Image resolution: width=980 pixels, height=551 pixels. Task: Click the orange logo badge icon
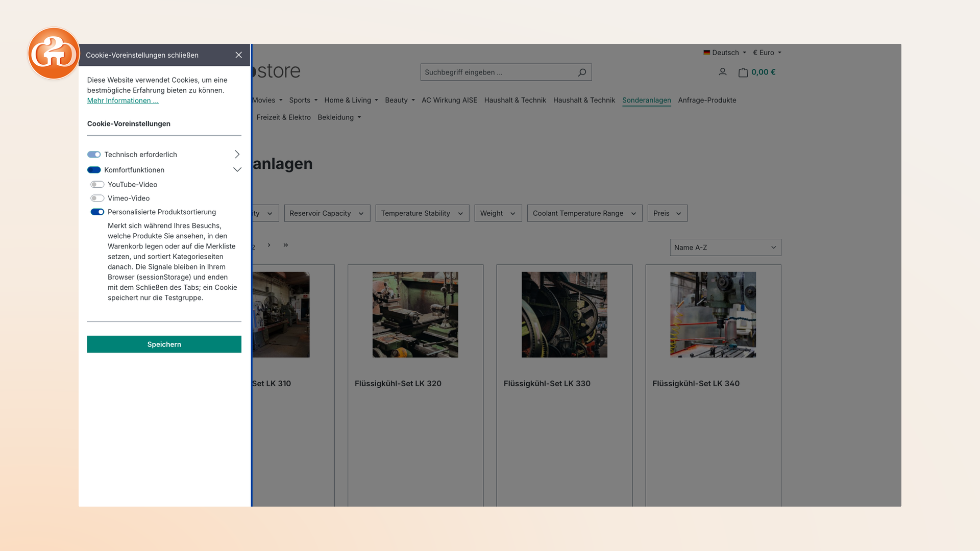click(54, 54)
